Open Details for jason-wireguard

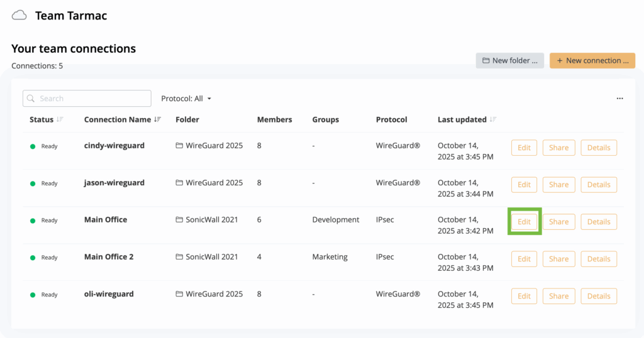[598, 185]
